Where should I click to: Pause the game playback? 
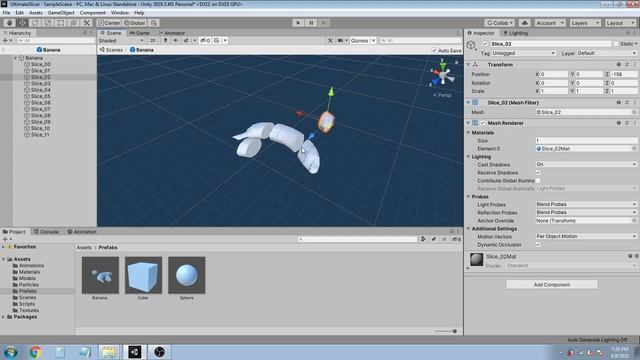pos(311,23)
